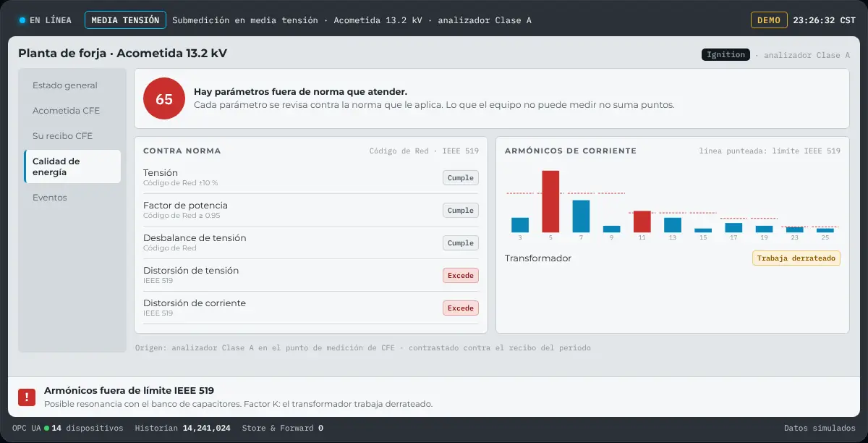The image size is (868, 443).
Task: Click the MEDIA TENSIÓN badge
Action: (x=125, y=20)
